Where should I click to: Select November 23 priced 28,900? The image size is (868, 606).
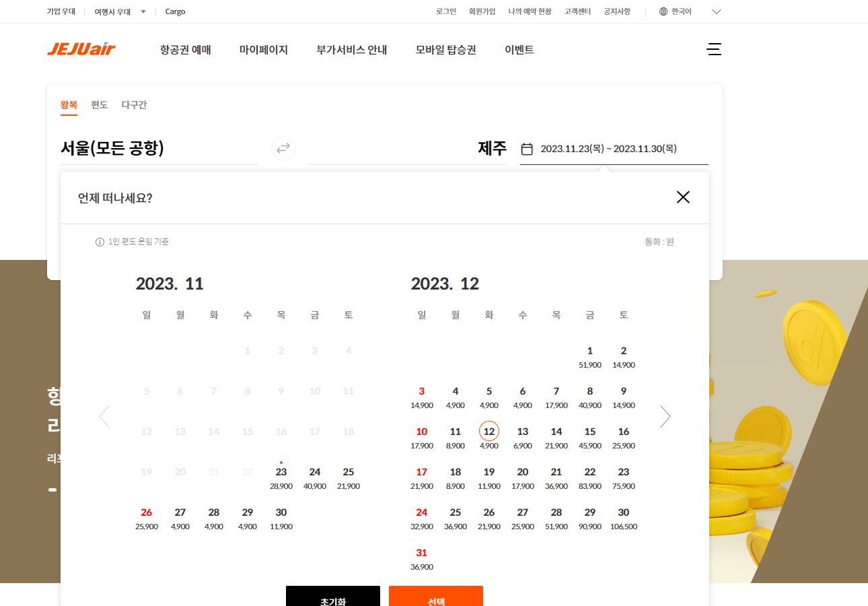281,478
